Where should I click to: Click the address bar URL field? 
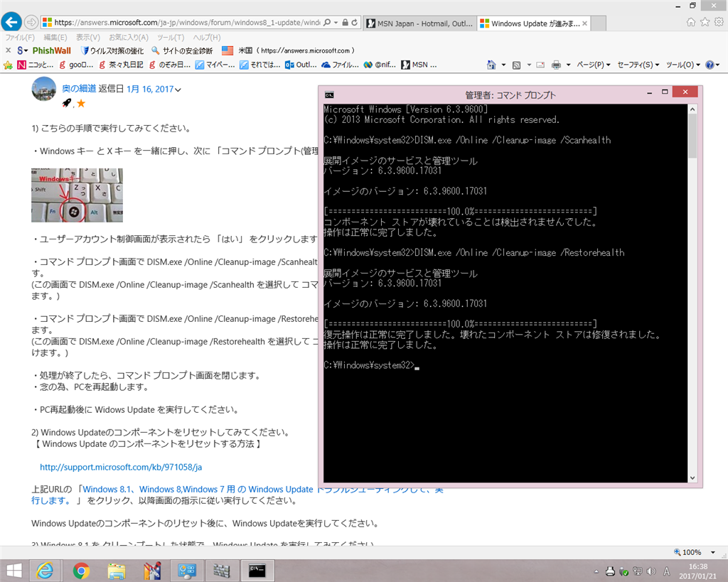pos(187,22)
